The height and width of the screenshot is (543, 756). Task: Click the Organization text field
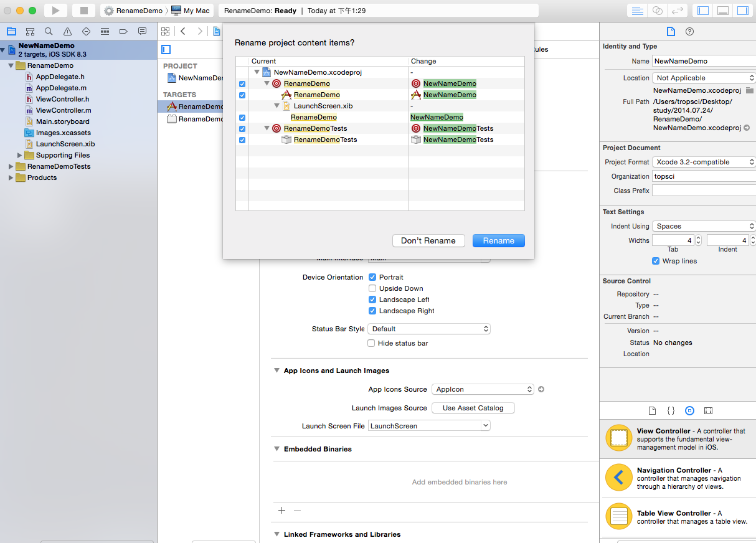click(704, 176)
